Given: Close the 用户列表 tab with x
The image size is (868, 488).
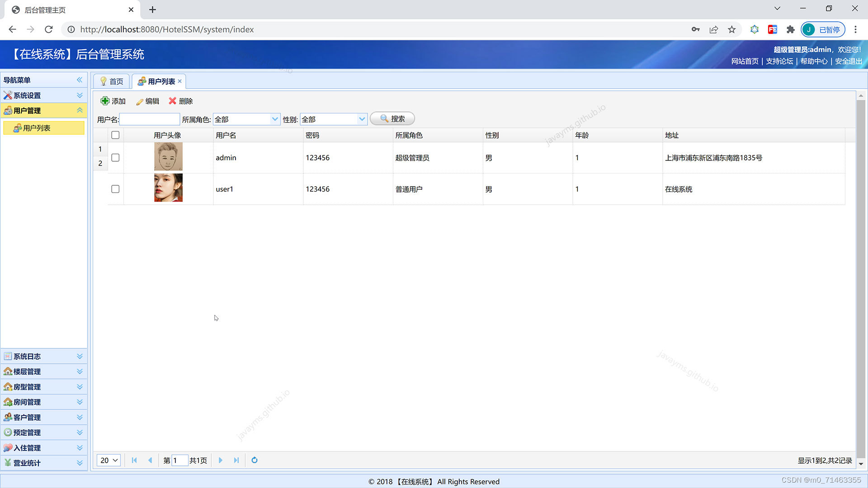Looking at the screenshot, I should pyautogui.click(x=179, y=81).
